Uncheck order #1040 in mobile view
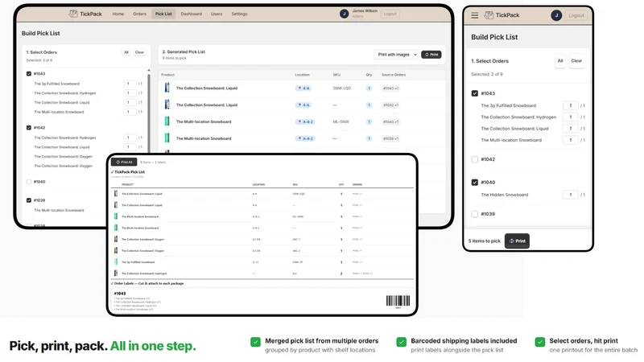This screenshot has height=362, width=644. coord(475,183)
